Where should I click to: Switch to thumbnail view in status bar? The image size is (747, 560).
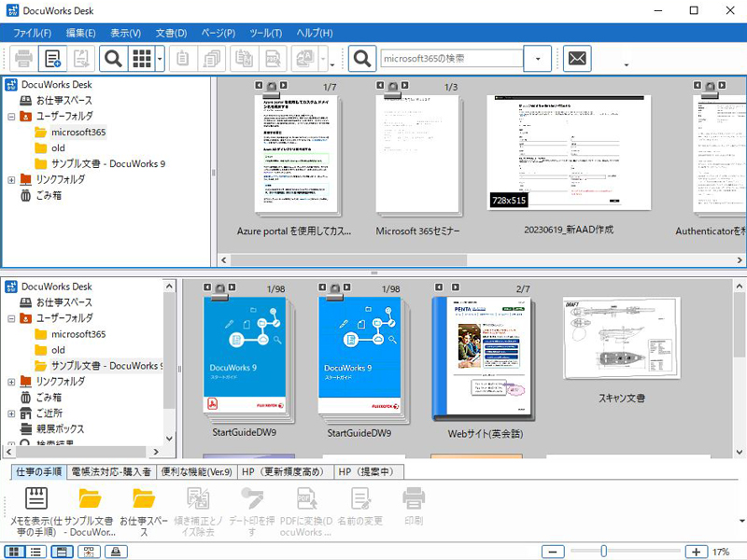(x=14, y=552)
